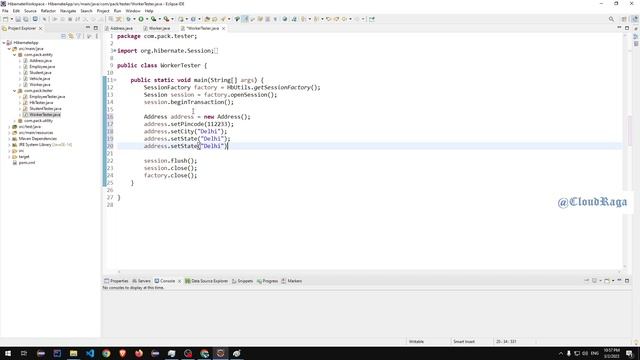Open Brave browser from taskbar

point(122,353)
